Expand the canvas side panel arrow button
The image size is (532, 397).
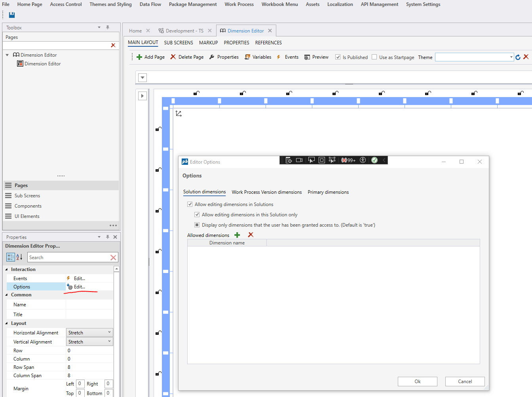click(142, 96)
